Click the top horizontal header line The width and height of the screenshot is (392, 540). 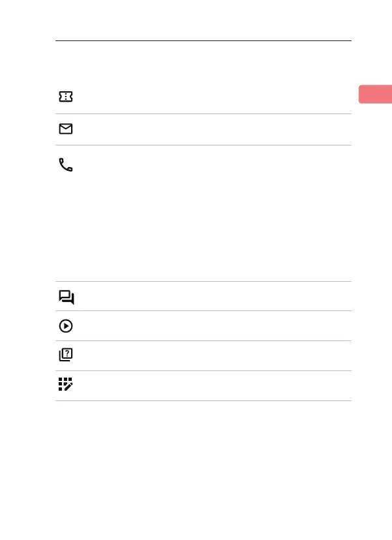click(x=204, y=41)
